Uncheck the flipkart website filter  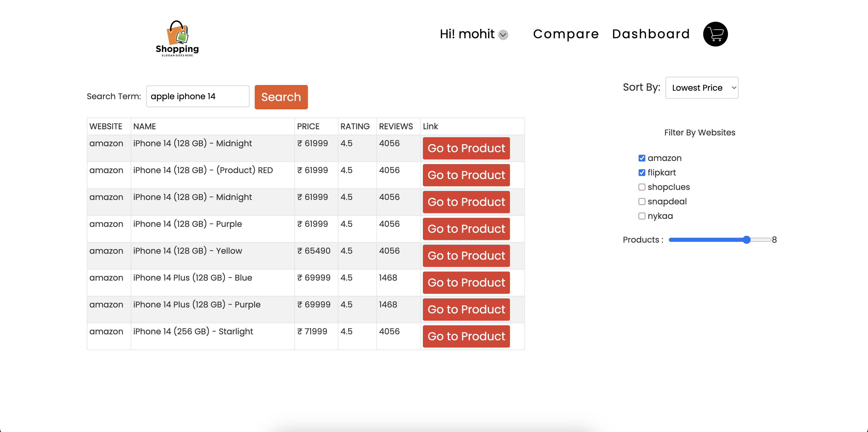click(x=641, y=173)
